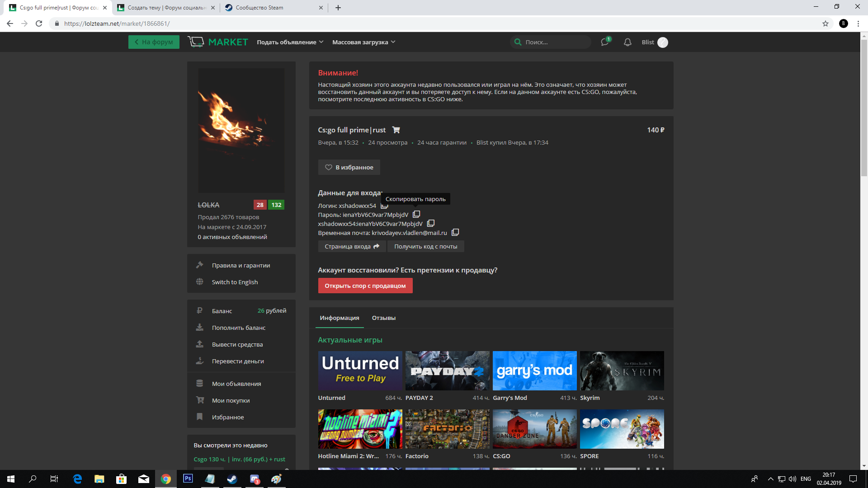The image size is (868, 488).
Task: Click the seller's fire avatar image
Action: pyautogui.click(x=241, y=131)
